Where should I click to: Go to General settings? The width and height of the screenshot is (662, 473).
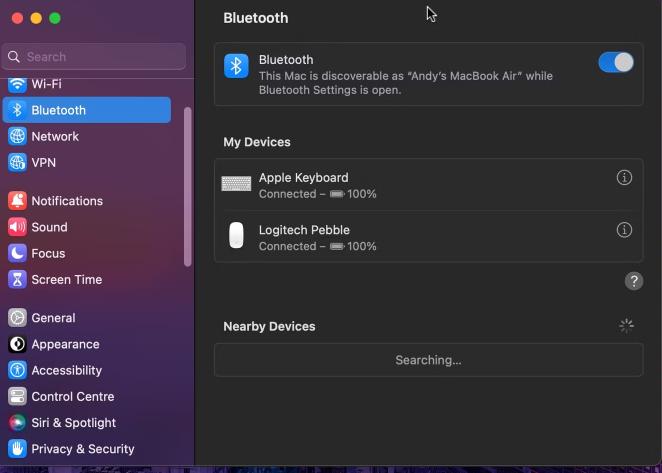(x=87, y=318)
